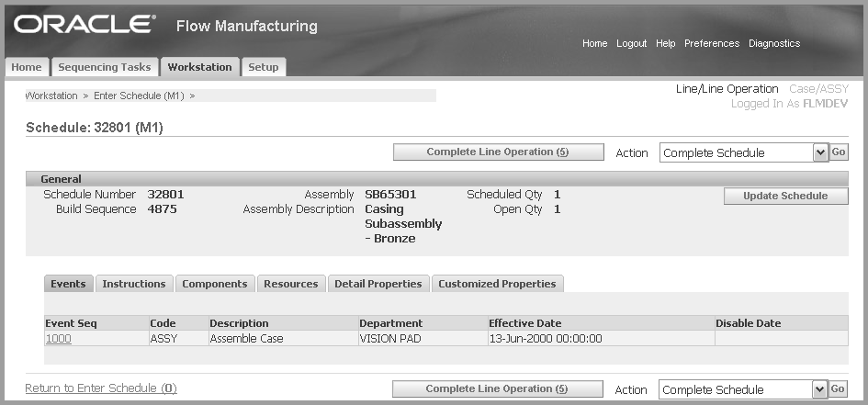Click top Complete Line Operation button
This screenshot has width=868, height=405.
point(498,152)
